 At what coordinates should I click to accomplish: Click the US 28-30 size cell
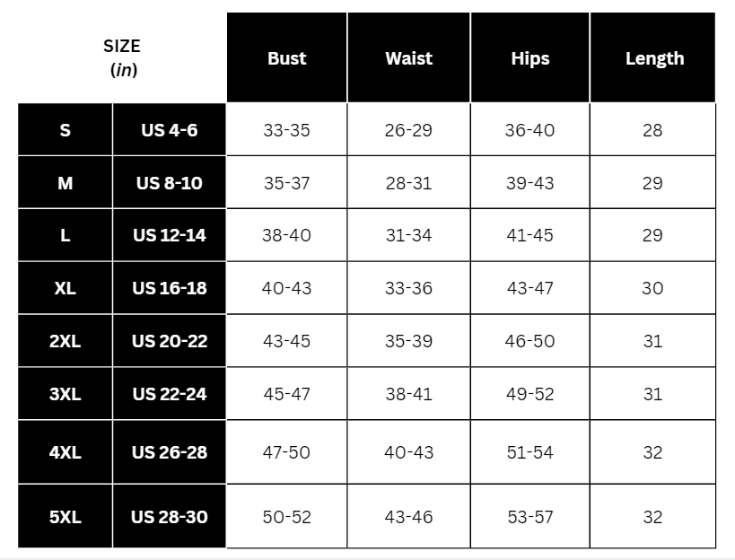(170, 516)
